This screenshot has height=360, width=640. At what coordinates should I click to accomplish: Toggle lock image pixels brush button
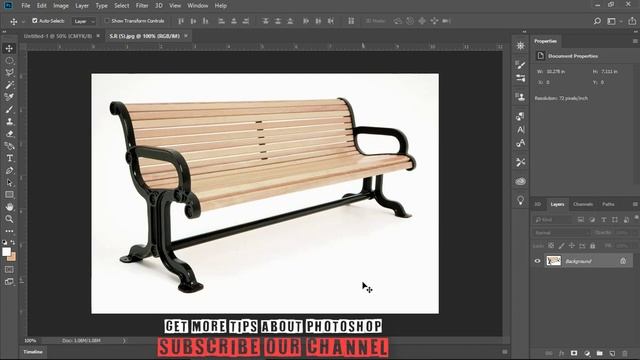562,246
